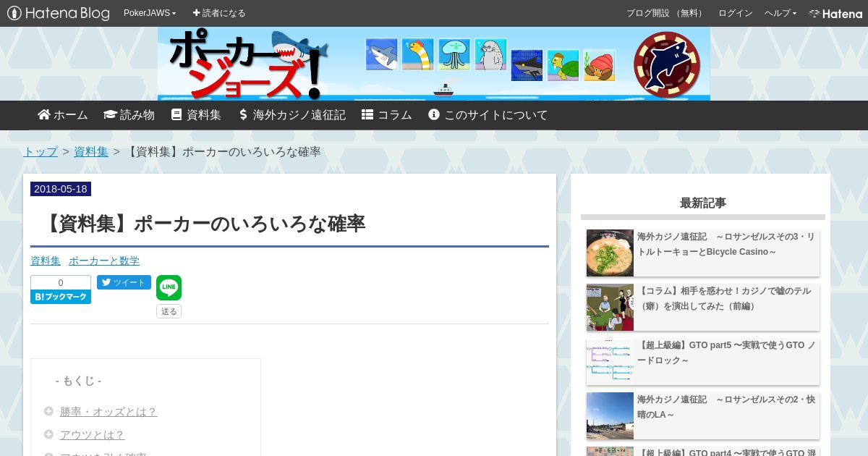Click the 送る button below LINE icon

169,311
